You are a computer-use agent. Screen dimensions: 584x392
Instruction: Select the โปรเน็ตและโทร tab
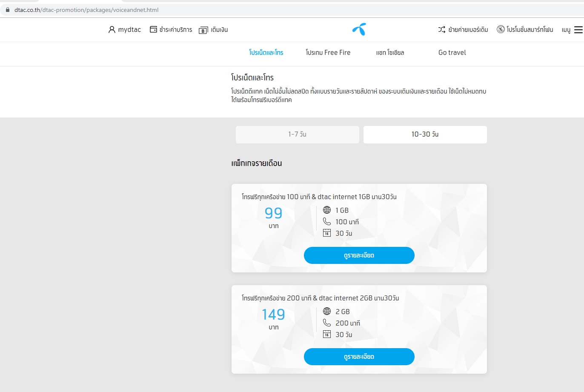coord(266,53)
